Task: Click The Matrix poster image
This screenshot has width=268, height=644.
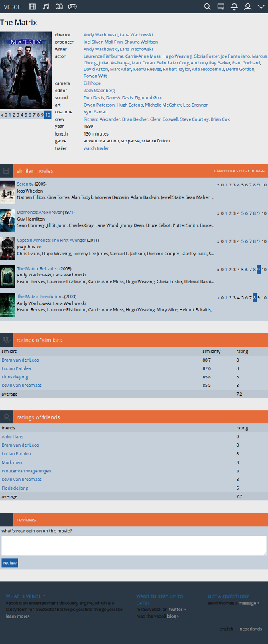Action: click(x=26, y=70)
